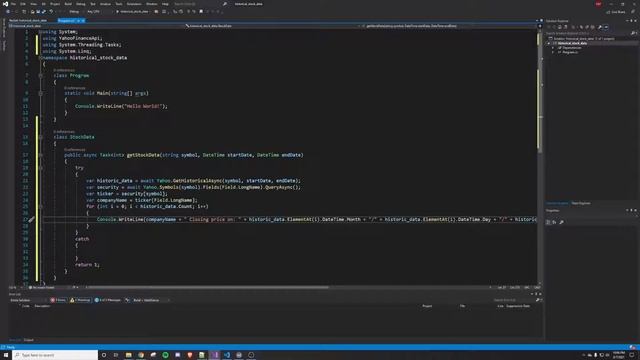
Task: Toggle the Warnings filter in Error List
Action: [x=80, y=300]
